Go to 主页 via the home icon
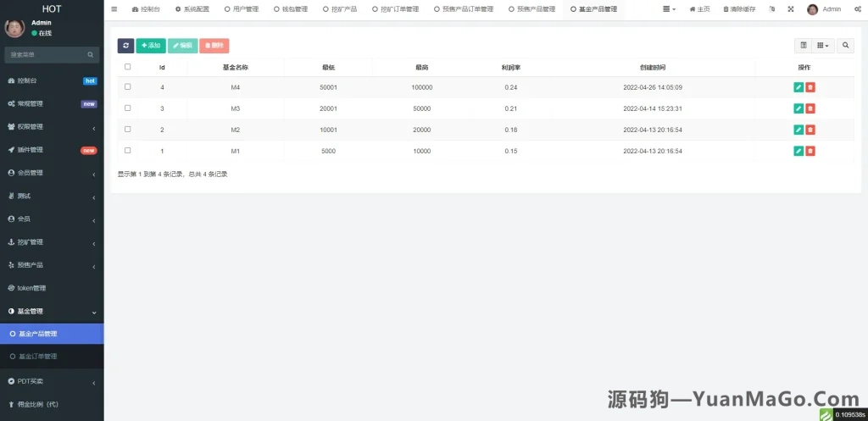Image resolution: width=868 pixels, height=421 pixels. click(699, 9)
